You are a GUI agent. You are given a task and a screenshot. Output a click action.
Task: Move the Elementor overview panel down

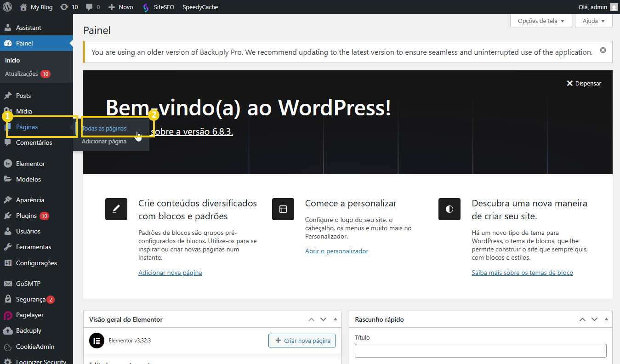[x=323, y=319]
